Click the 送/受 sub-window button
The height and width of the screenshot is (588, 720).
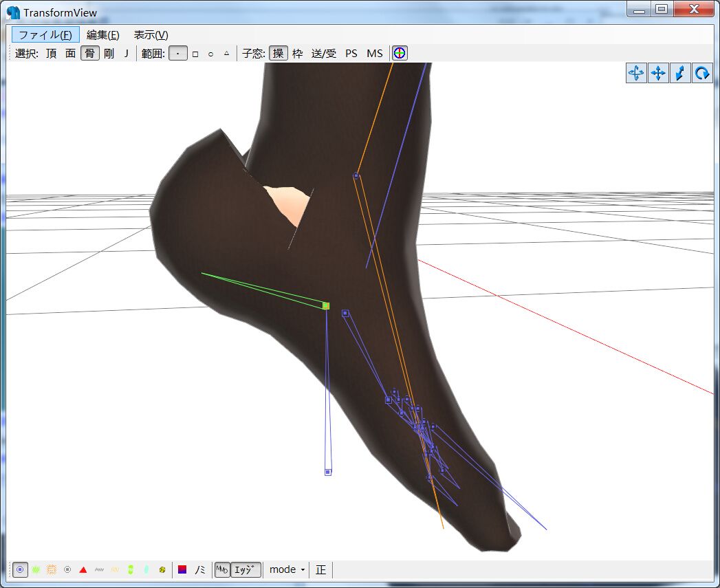pos(324,53)
